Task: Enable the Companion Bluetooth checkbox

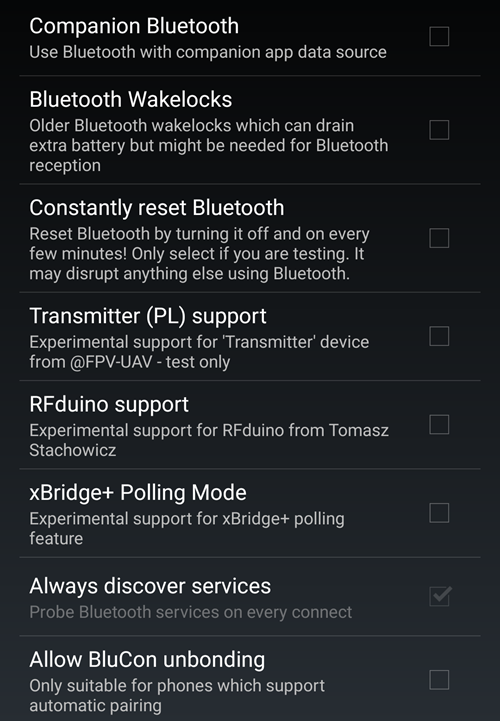Action: [x=439, y=36]
